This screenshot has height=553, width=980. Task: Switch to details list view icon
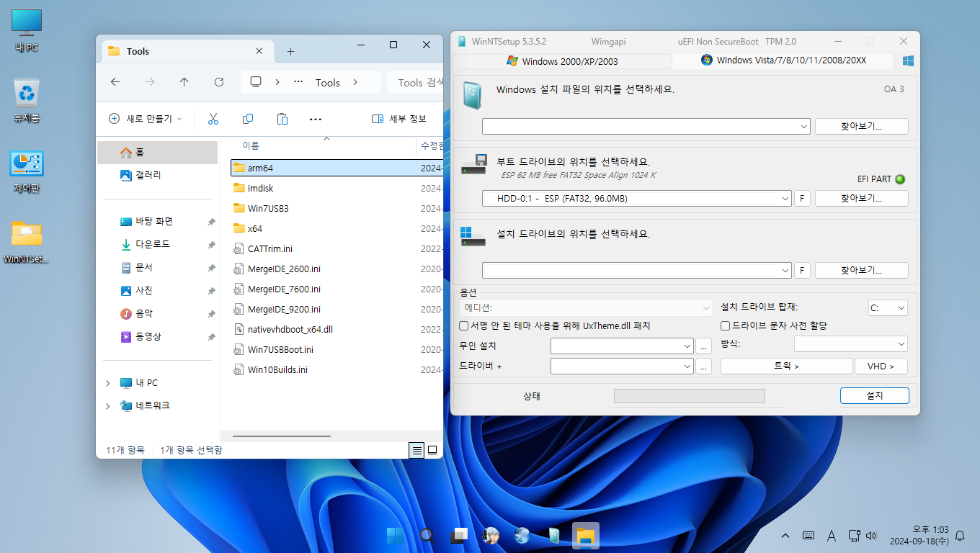(x=416, y=450)
